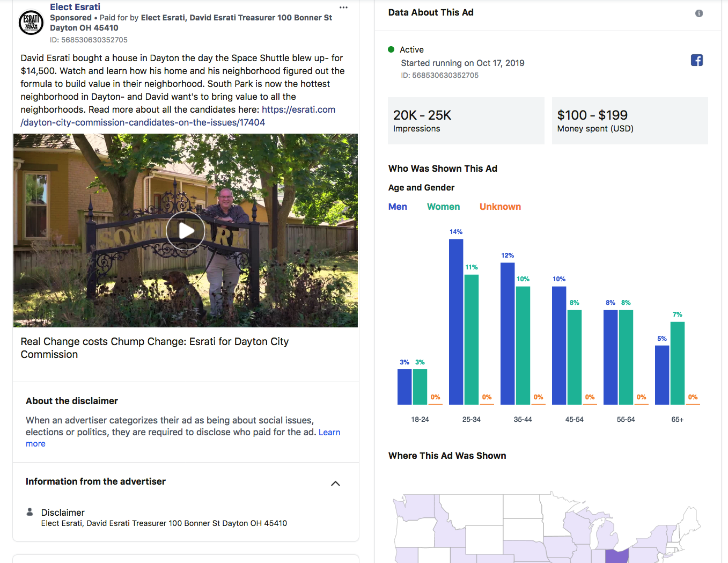Toggle the Women legend filter
Image resolution: width=728 pixels, height=563 pixels.
[443, 207]
